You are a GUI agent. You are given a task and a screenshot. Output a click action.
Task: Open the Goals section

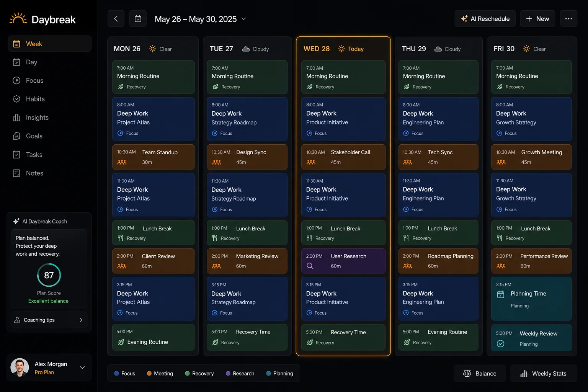pyautogui.click(x=50, y=136)
